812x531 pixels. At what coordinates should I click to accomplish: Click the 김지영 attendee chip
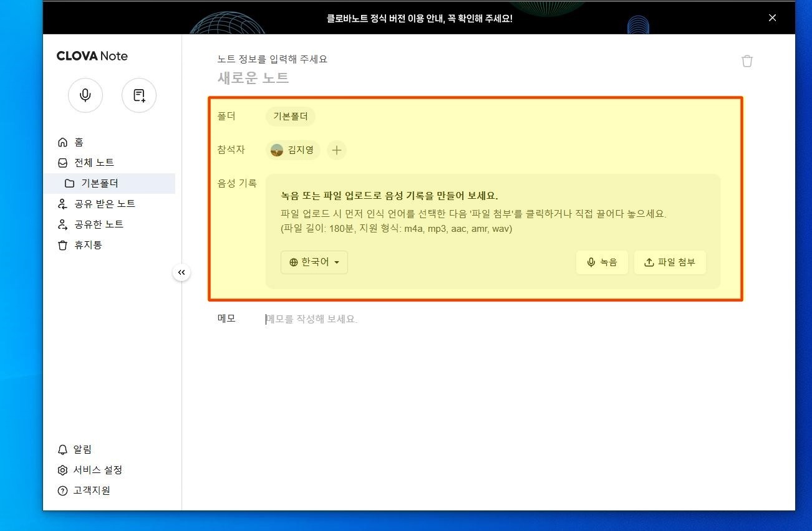tap(293, 150)
